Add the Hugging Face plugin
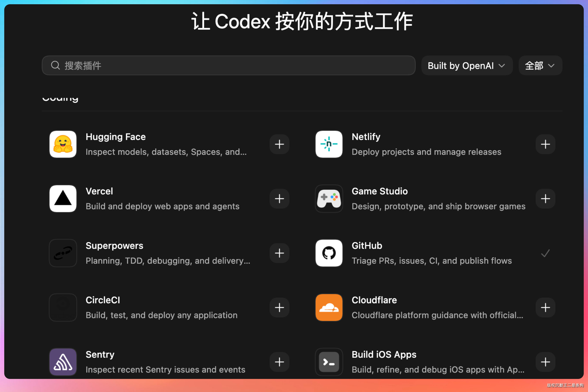 coord(279,144)
